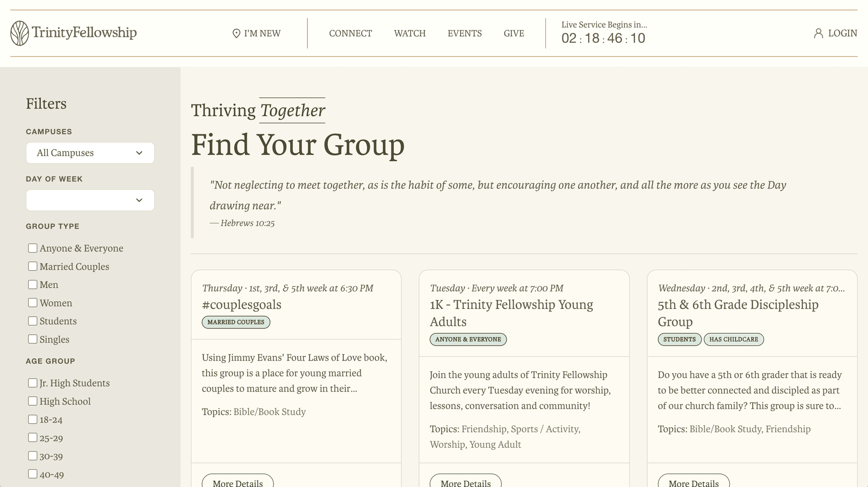The height and width of the screenshot is (487, 868).
Task: Tick the Students group type checkbox
Action: pyautogui.click(x=33, y=321)
